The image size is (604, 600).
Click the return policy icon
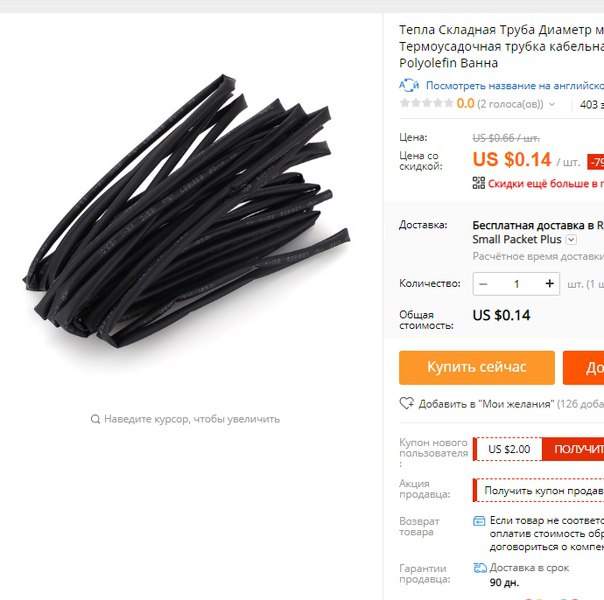point(479,521)
